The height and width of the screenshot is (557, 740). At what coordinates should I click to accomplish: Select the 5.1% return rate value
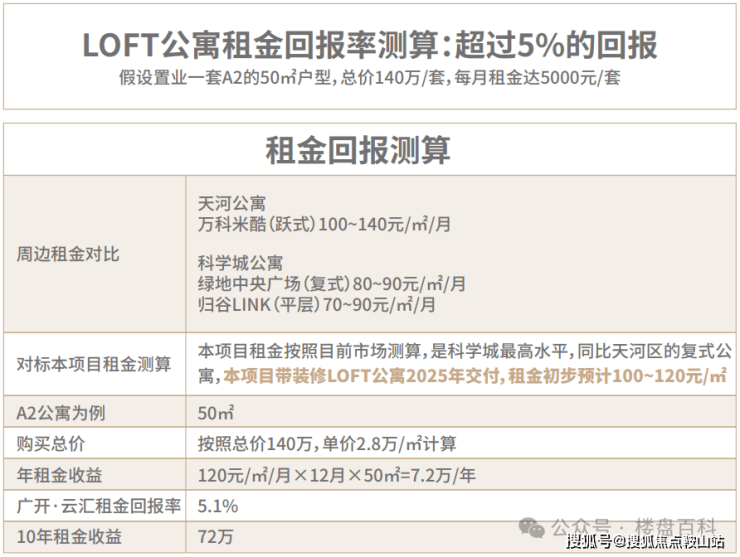tap(218, 506)
